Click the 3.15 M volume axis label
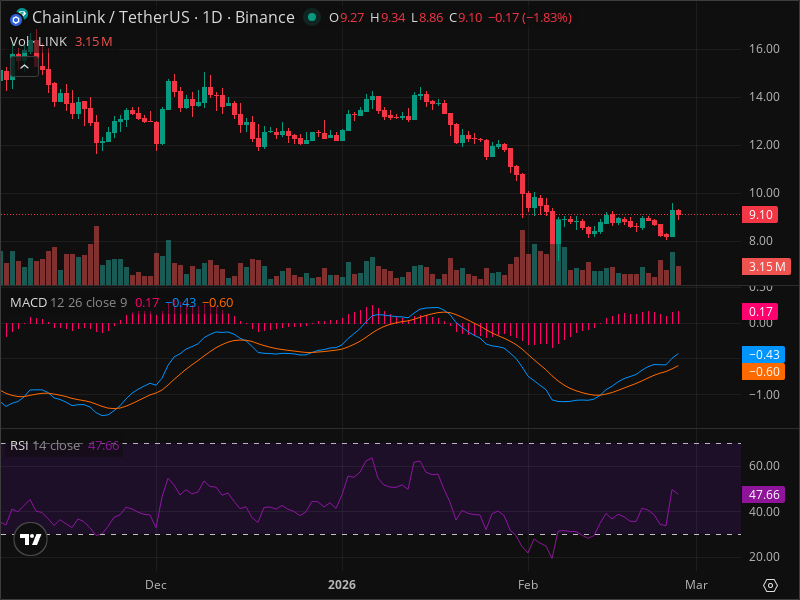The width and height of the screenshot is (800, 600). (766, 266)
